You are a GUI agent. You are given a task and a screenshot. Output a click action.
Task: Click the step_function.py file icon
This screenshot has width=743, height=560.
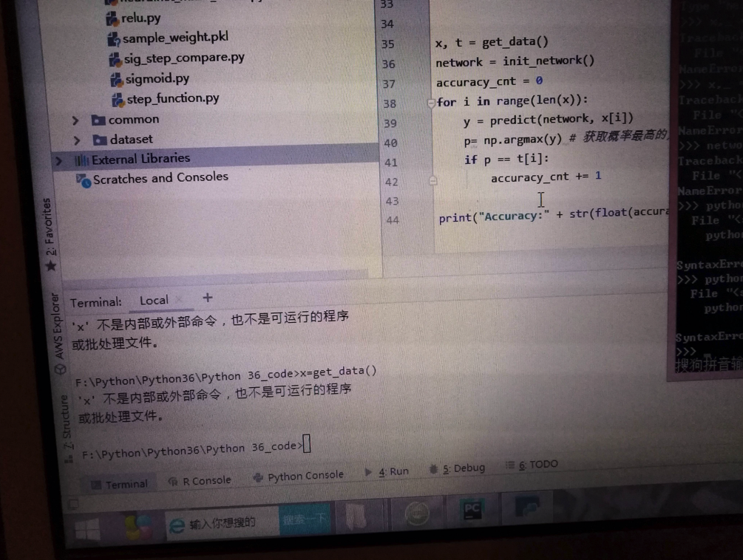click(118, 100)
